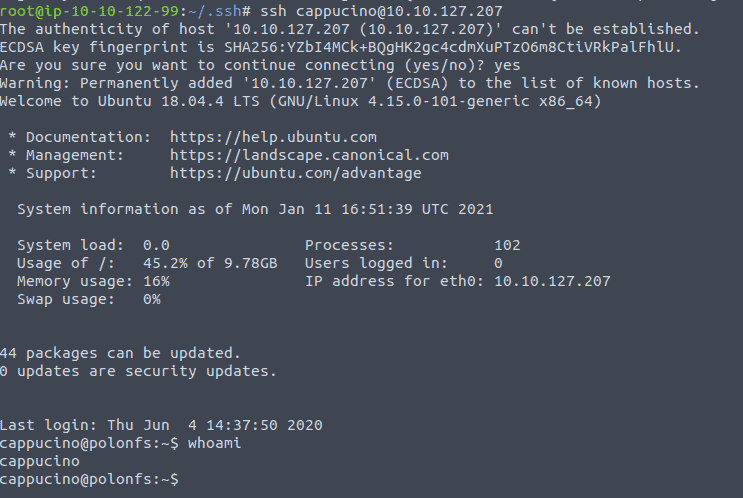Click the eth0 IP address 10.10.127.207

click(x=552, y=281)
